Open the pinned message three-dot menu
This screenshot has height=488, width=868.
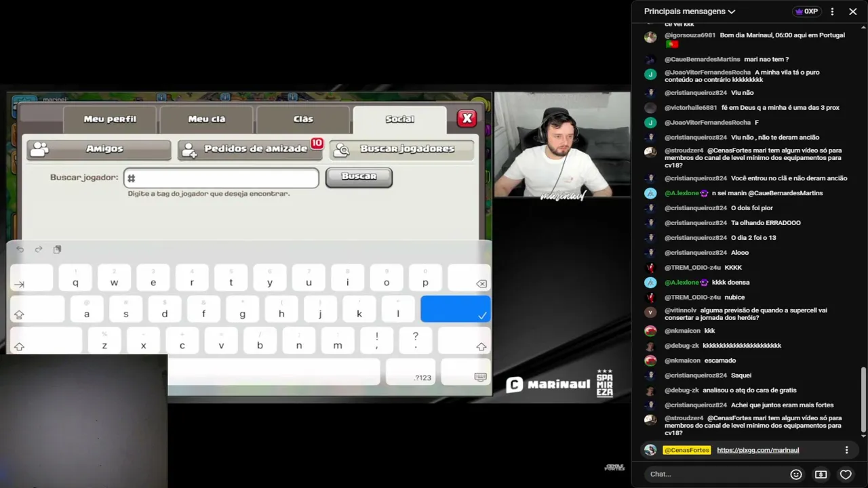pyautogui.click(x=846, y=450)
